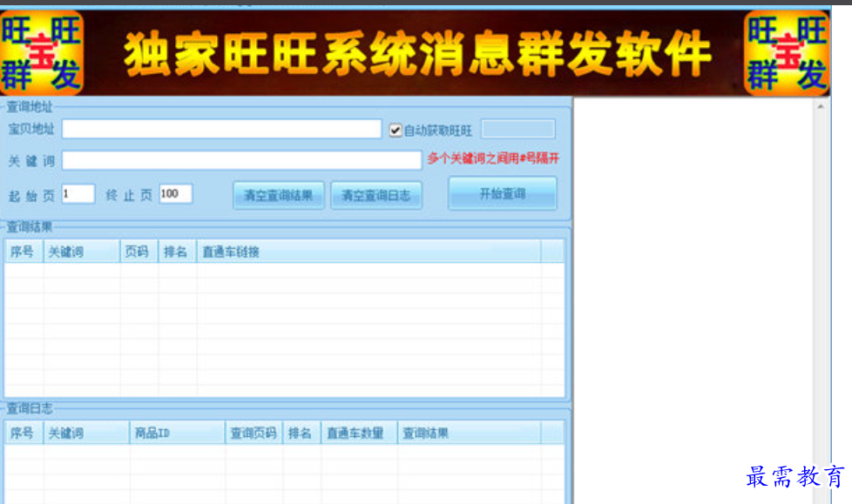The image size is (852, 504).
Task: Click the 查询地址 group label
Action: point(30,106)
